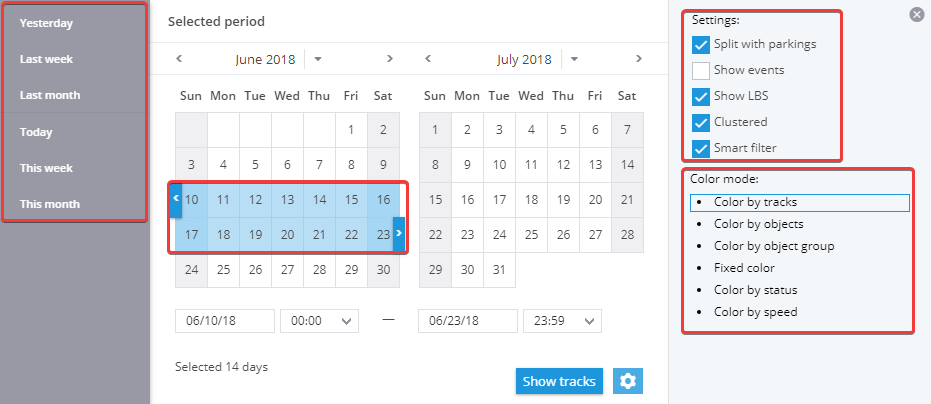Viewport: 931px width, 404px height.
Task: Choose This month preset period
Action: [x=50, y=204]
